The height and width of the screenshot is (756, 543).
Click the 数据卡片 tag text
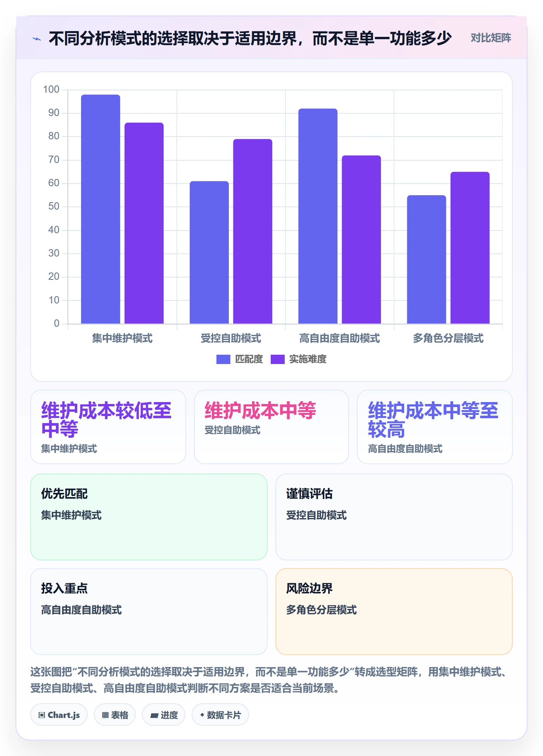[x=224, y=715]
